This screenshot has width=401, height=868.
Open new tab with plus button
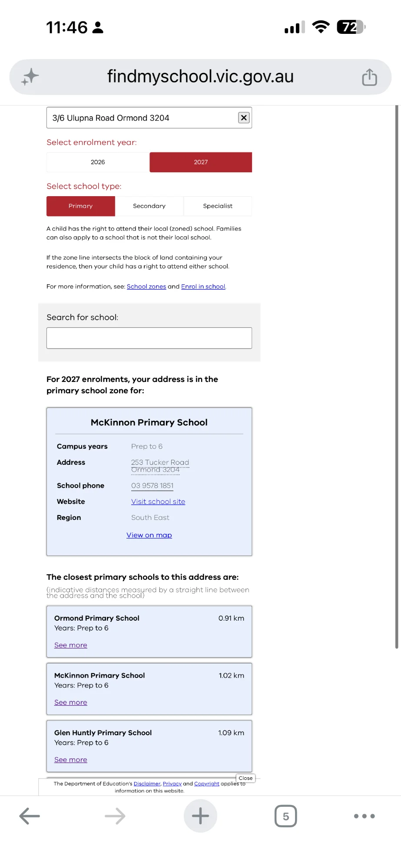tap(200, 816)
